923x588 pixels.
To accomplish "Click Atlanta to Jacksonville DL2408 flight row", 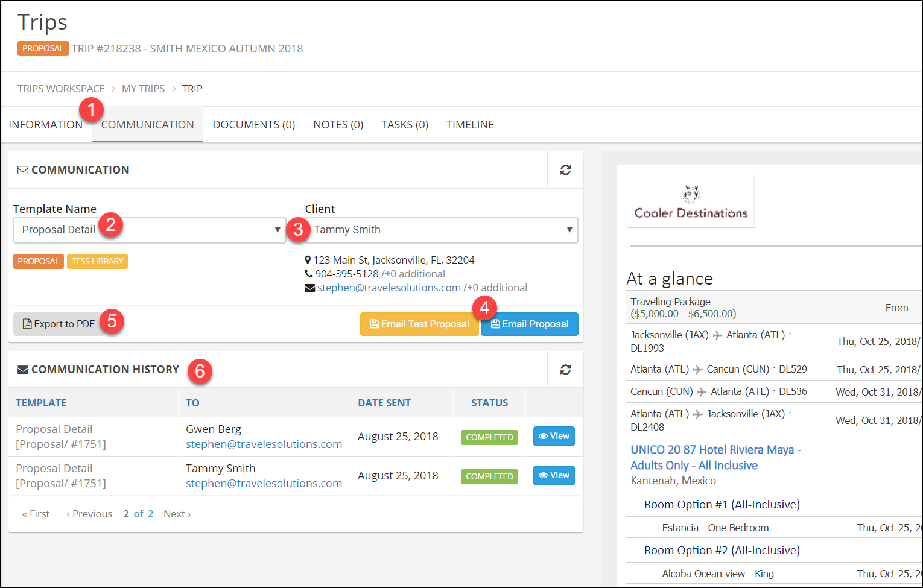I will click(775, 420).
